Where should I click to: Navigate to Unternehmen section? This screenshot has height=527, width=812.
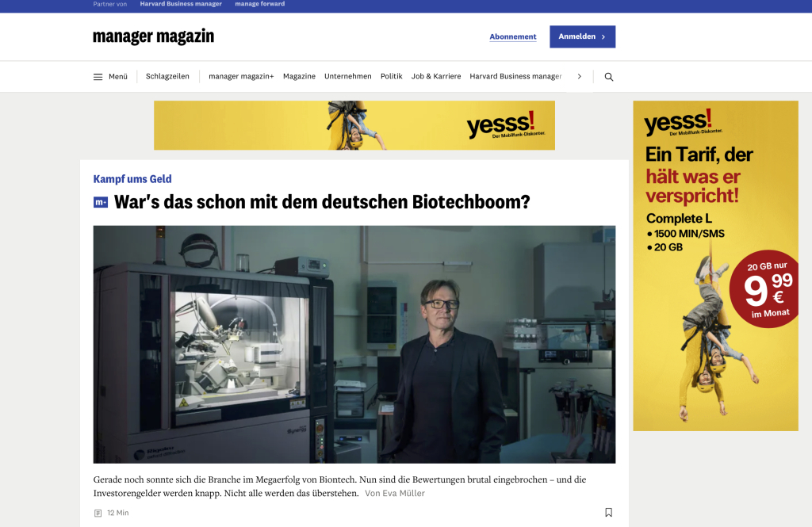(347, 77)
